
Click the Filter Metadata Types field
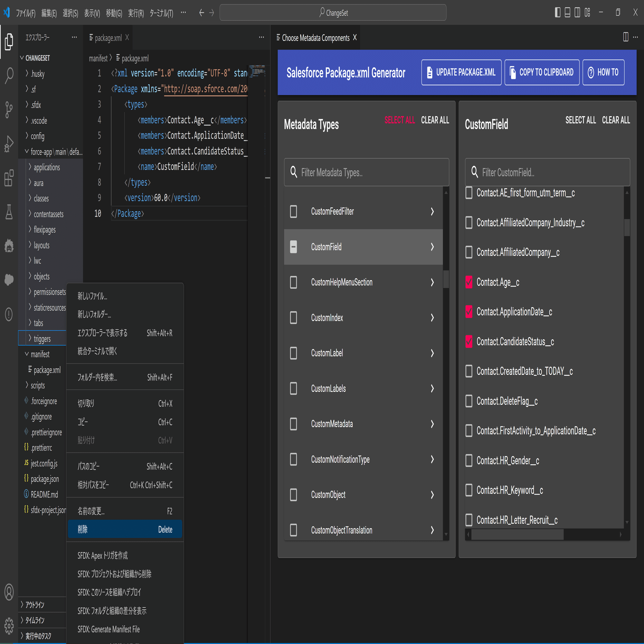coord(367,172)
